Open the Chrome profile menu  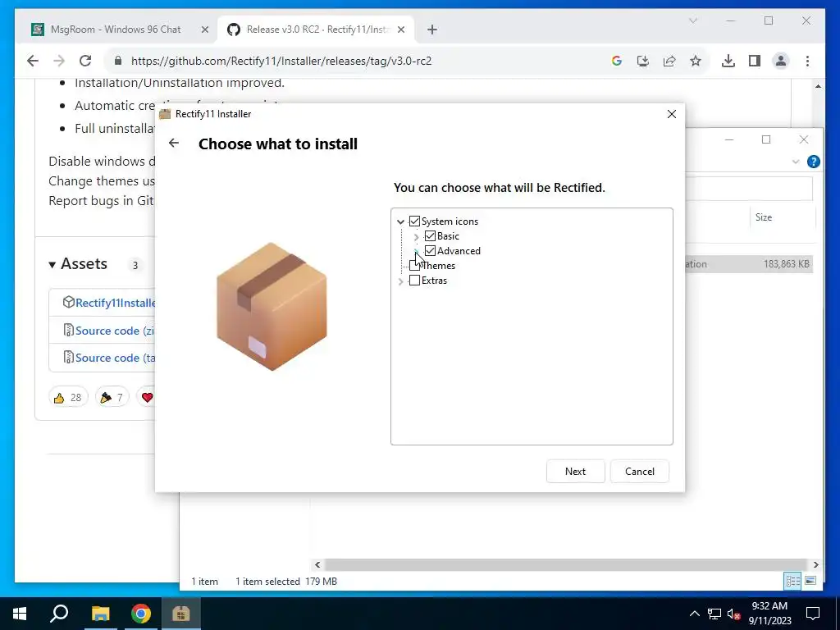(781, 61)
